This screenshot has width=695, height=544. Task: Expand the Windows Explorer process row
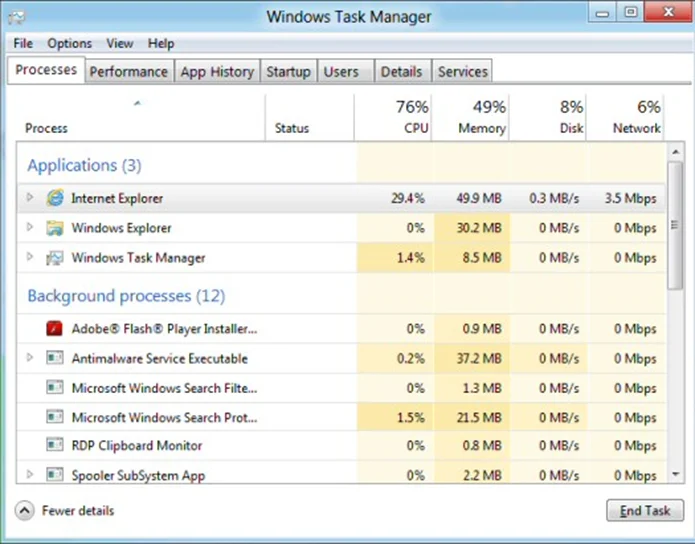(x=30, y=228)
